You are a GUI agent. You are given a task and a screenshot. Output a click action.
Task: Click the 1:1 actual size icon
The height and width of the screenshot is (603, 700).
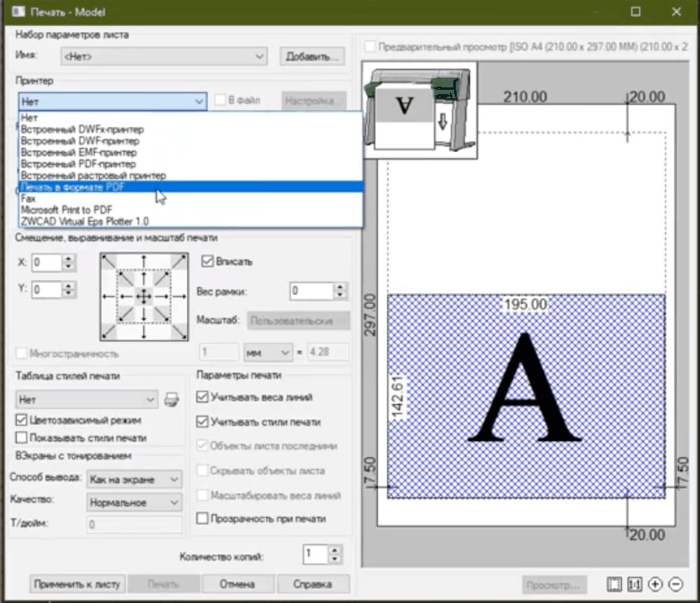[635, 585]
